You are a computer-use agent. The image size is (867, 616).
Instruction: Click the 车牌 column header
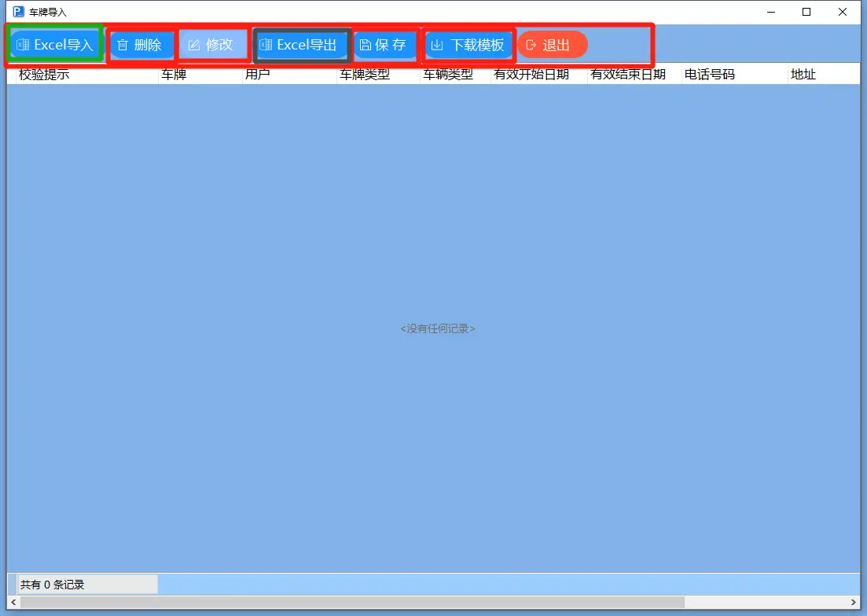tap(174, 75)
